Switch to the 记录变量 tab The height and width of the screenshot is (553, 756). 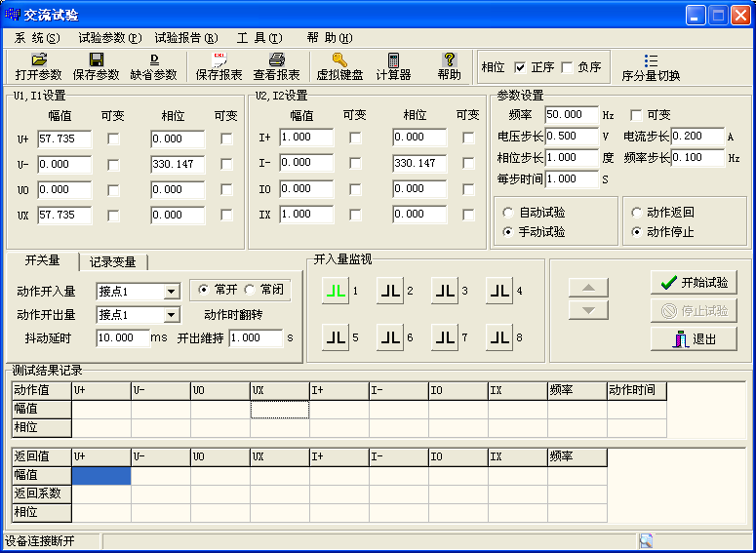point(112,261)
